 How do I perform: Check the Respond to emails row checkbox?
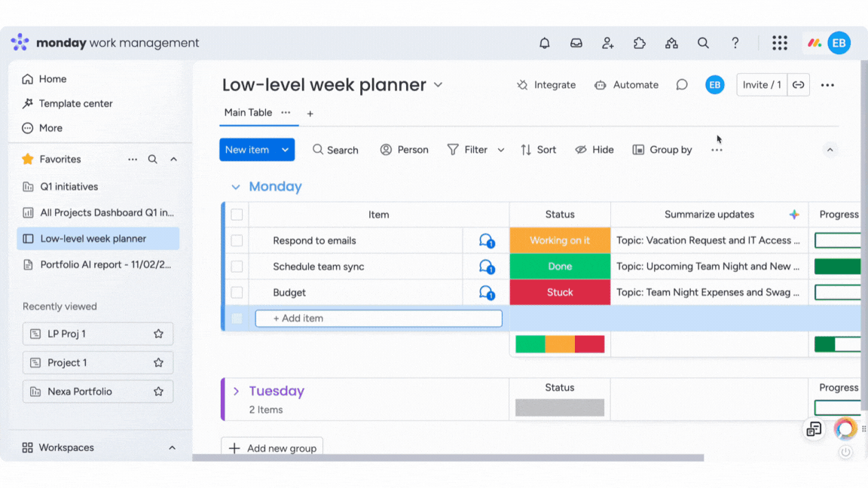tap(237, 241)
